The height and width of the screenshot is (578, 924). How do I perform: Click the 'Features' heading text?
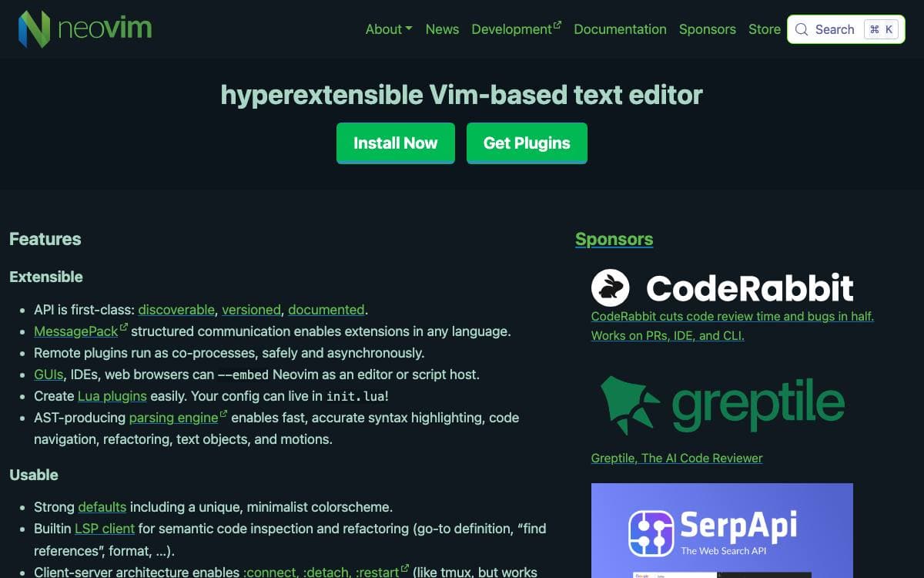point(45,239)
